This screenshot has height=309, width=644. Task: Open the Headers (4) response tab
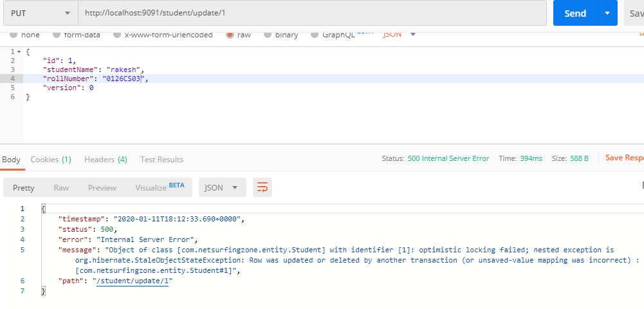pyautogui.click(x=106, y=159)
